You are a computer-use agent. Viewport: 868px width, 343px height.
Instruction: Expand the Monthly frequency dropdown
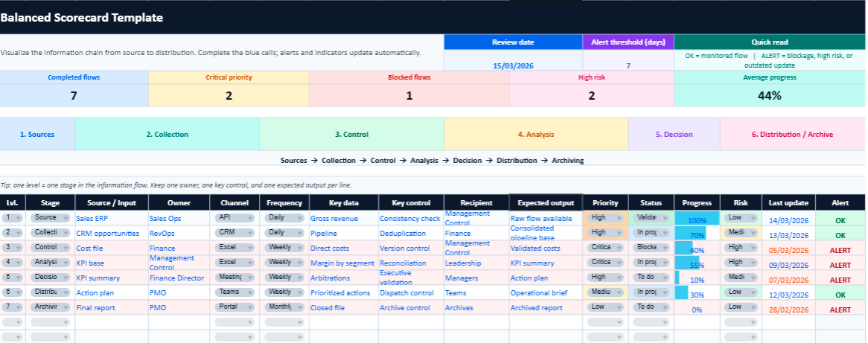tap(284, 307)
